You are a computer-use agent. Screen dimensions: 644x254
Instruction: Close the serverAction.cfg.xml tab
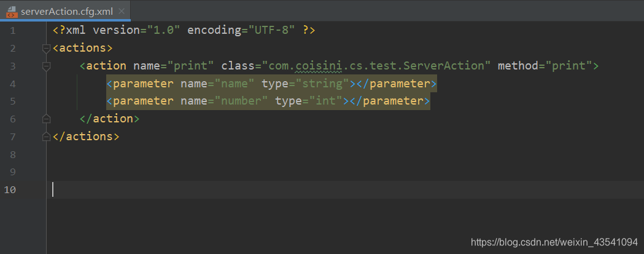click(x=121, y=11)
